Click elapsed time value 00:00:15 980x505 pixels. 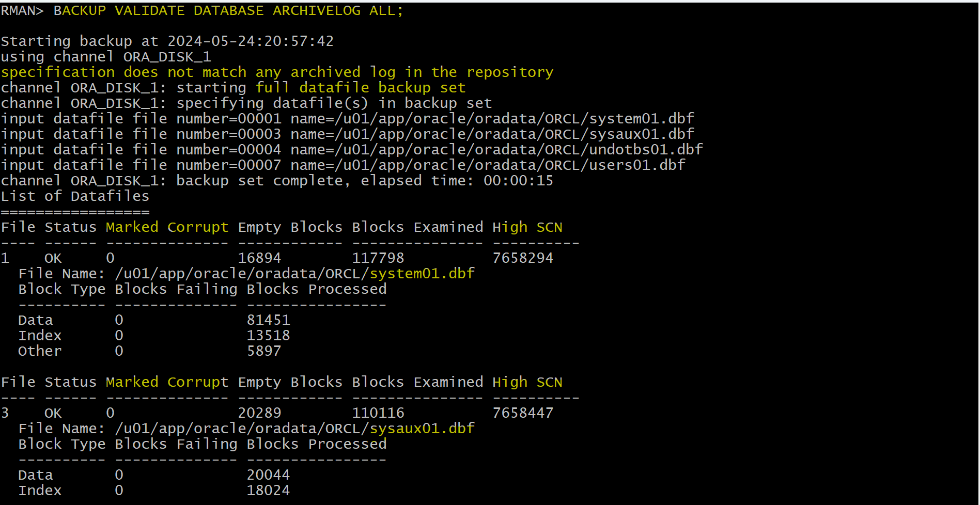click(518, 181)
